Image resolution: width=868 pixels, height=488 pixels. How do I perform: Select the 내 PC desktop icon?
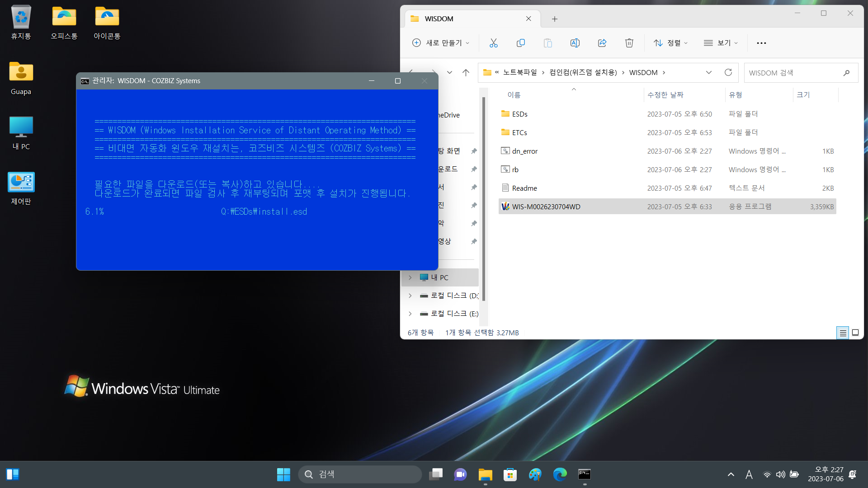tap(21, 133)
